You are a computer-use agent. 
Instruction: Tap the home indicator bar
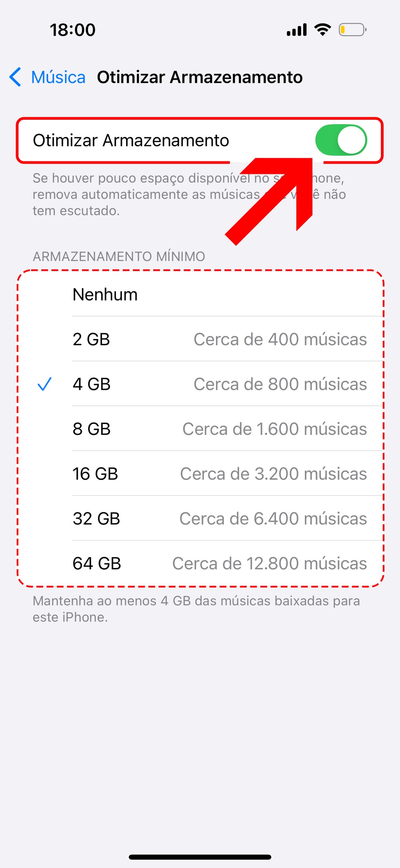(200, 857)
